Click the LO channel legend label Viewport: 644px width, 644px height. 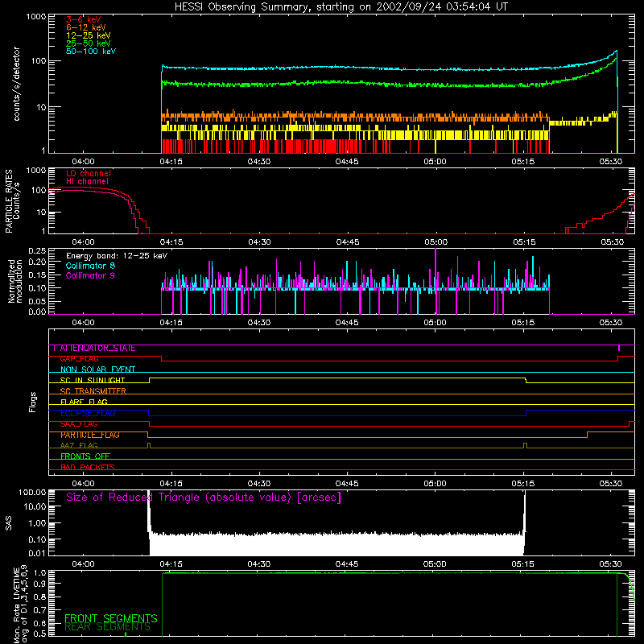click(x=89, y=173)
